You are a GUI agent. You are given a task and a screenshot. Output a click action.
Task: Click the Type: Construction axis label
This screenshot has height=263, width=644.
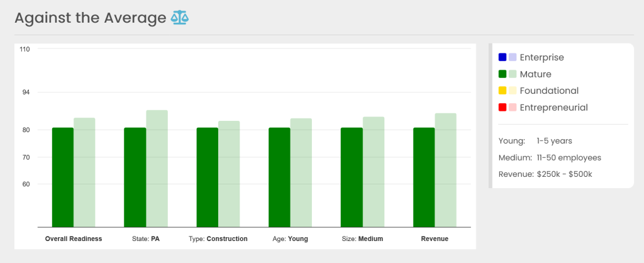(x=218, y=239)
